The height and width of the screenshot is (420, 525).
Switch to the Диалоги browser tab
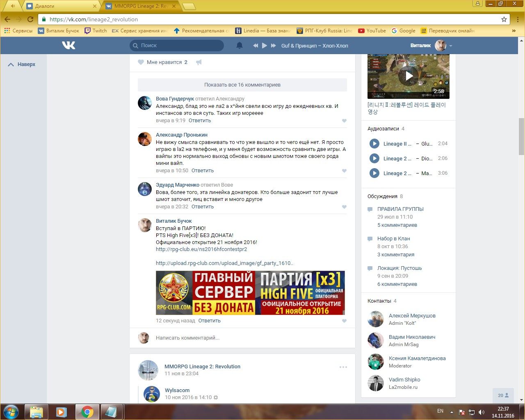(62, 6)
